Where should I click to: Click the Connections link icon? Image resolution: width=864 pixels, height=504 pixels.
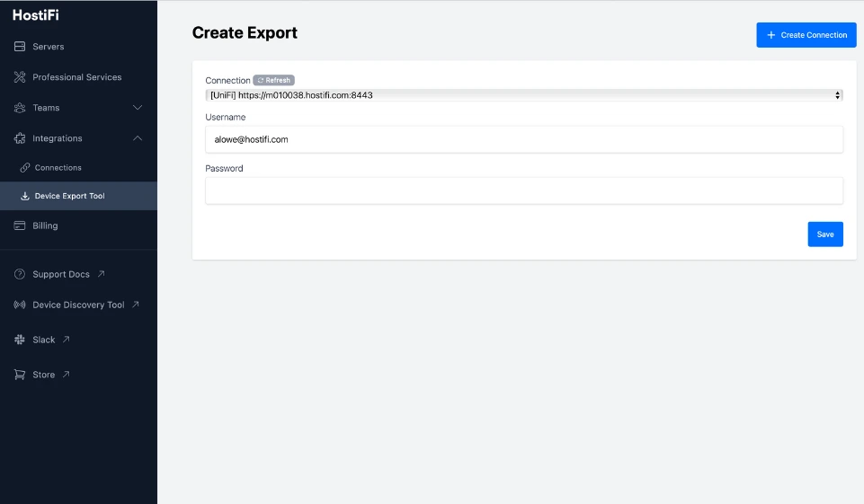25,167
